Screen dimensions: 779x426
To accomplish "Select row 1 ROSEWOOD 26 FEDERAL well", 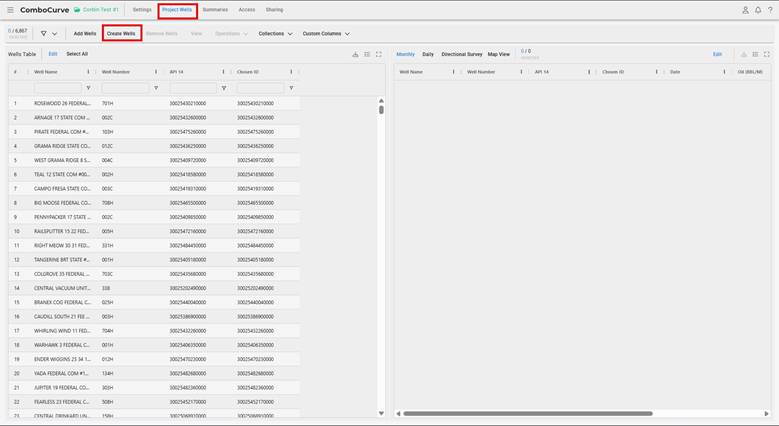I will click(154, 103).
